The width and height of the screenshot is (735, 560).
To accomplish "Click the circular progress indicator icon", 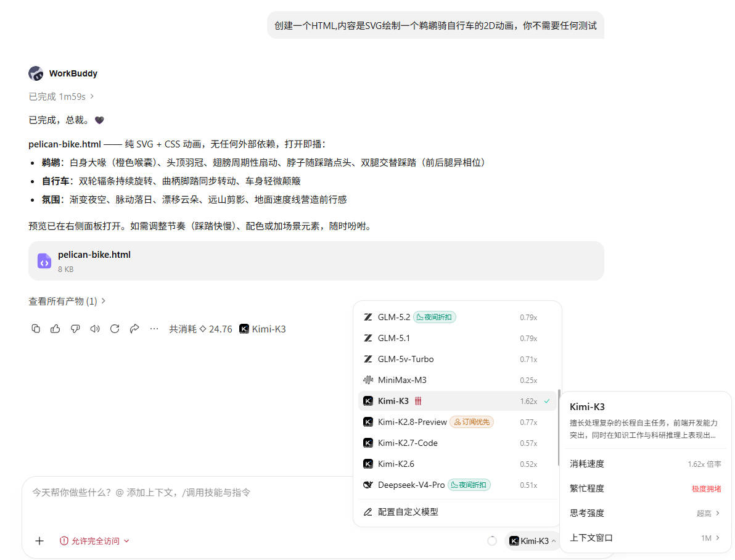I will pos(492,541).
